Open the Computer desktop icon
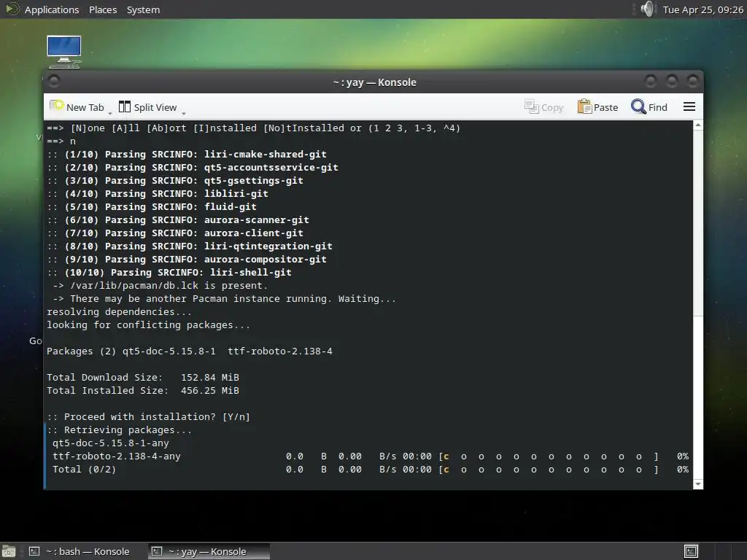Viewport: 747px width, 560px height. tap(64, 52)
